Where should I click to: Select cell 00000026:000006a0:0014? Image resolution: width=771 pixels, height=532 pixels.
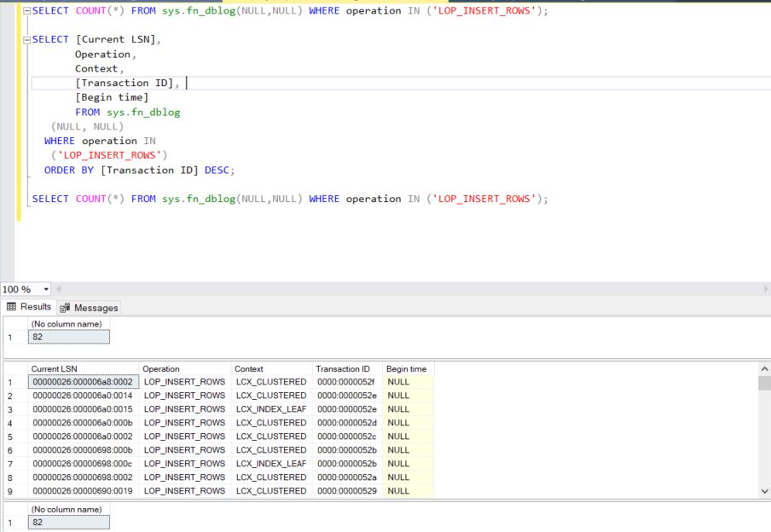coord(84,396)
